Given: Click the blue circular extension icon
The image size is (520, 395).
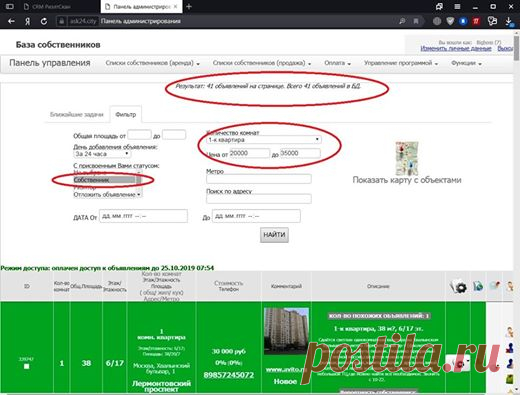Looking at the screenshot, I should pyautogui.click(x=463, y=21).
